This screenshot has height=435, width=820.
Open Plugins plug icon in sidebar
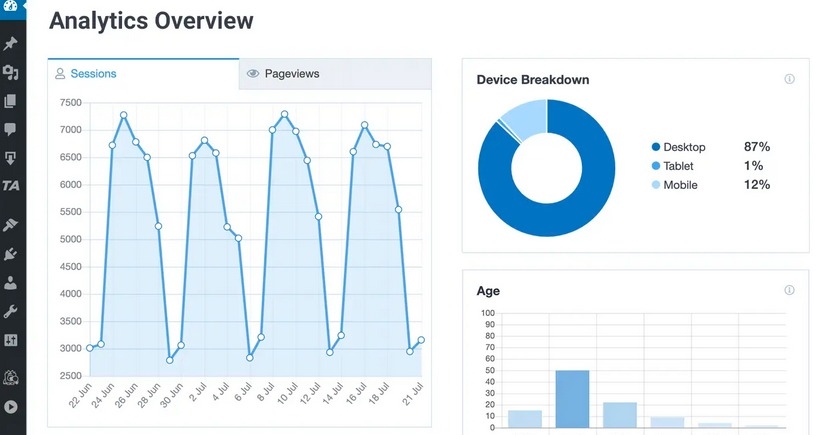11,254
